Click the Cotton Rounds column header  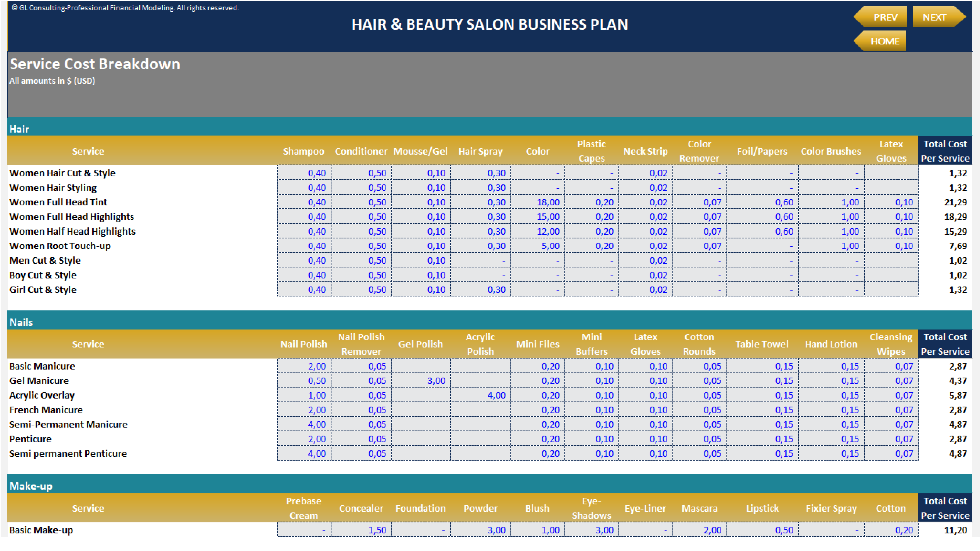699,344
